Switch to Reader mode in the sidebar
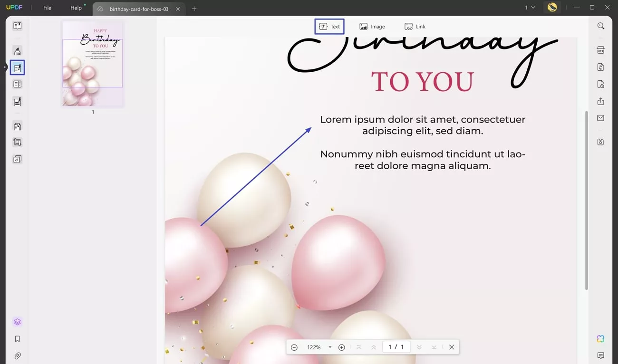This screenshot has height=364, width=618. coord(17,26)
